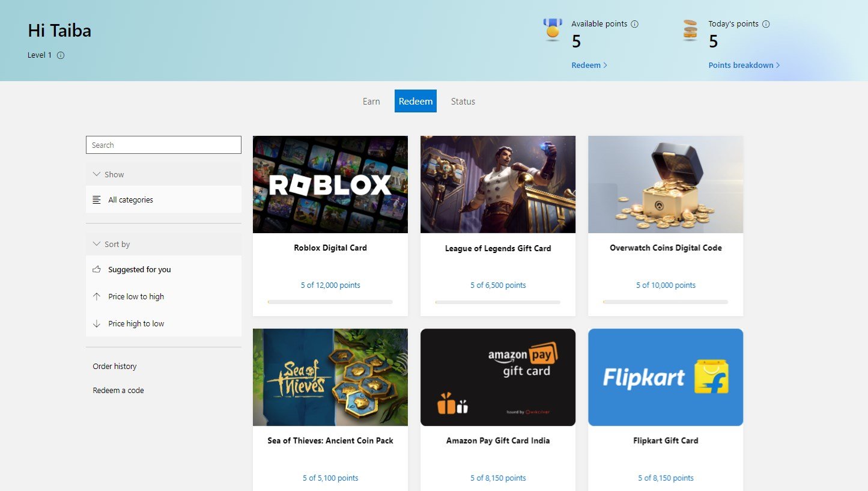Click the downward arrow for Price high to low
This screenshot has width=868, height=491.
point(97,323)
